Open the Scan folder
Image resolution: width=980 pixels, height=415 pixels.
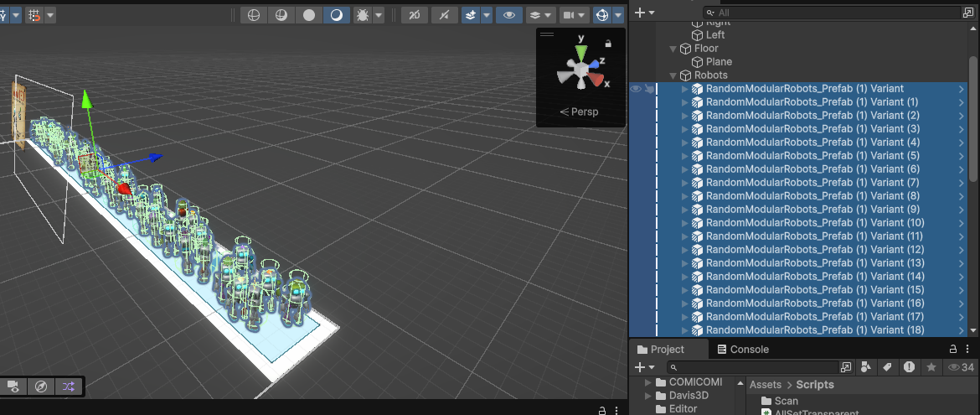click(x=780, y=402)
